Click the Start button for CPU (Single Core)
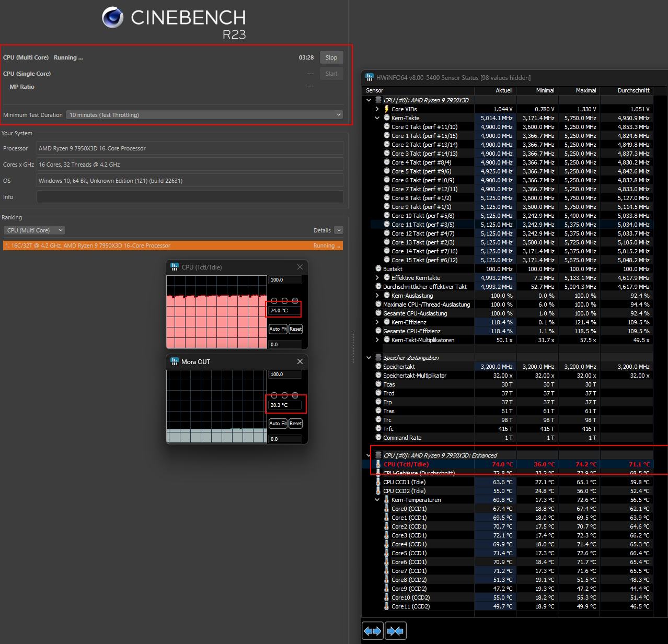This screenshot has width=668, height=644. pos(331,74)
